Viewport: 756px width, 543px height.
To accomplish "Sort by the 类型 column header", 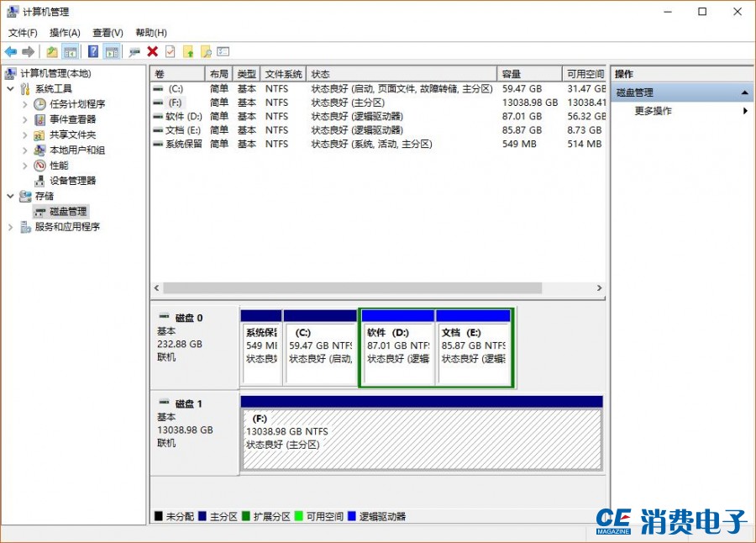I will pyautogui.click(x=246, y=74).
